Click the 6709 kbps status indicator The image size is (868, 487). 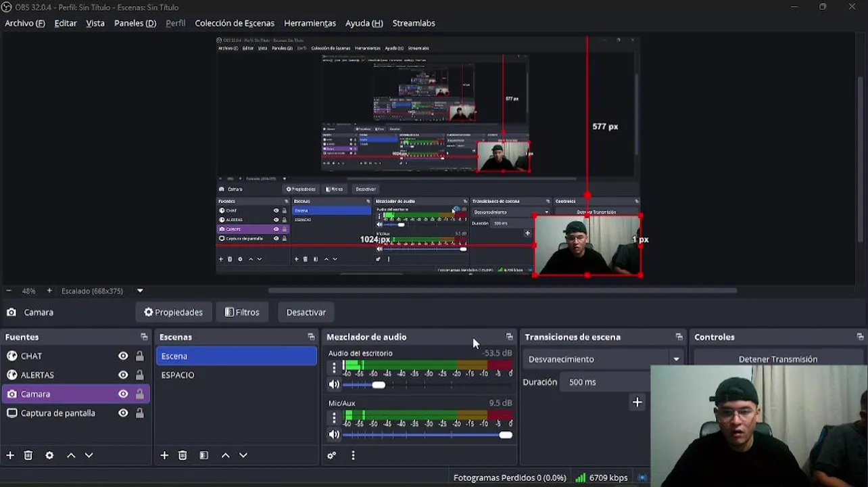point(602,478)
